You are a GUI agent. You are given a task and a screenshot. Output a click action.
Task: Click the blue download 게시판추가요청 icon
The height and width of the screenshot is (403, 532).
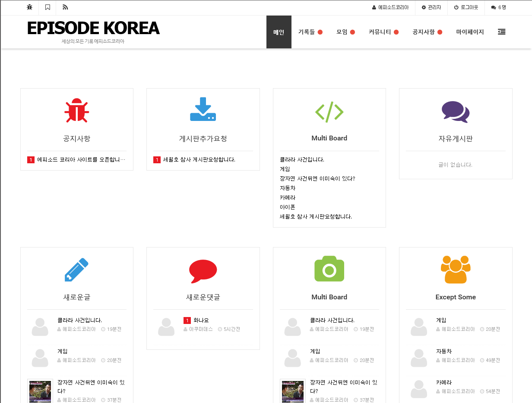coord(203,109)
